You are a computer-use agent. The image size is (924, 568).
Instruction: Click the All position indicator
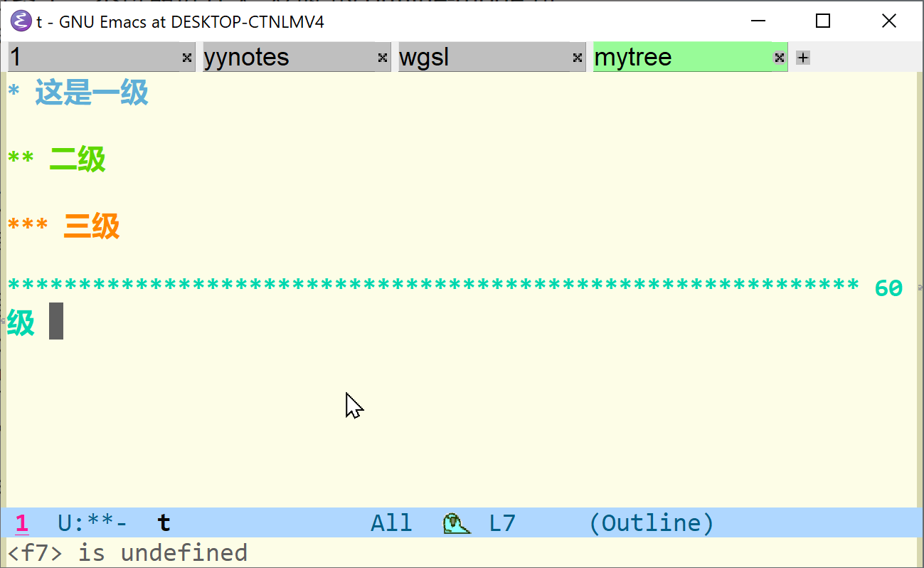(x=391, y=523)
